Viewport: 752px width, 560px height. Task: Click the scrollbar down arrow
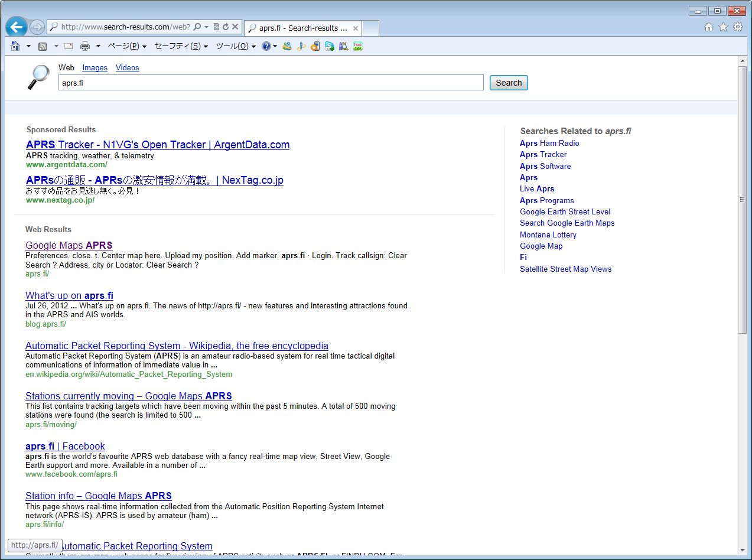[743, 551]
